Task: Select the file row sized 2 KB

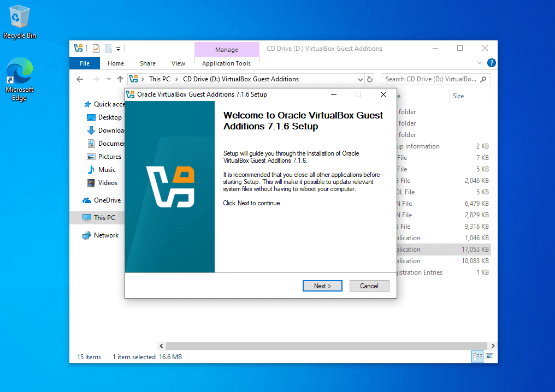Action: (444, 146)
